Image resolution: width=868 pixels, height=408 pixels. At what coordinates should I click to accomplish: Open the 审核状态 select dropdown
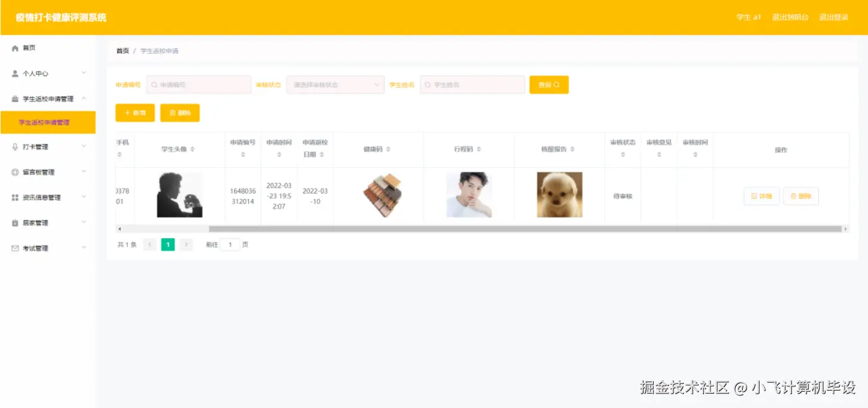pyautogui.click(x=335, y=85)
